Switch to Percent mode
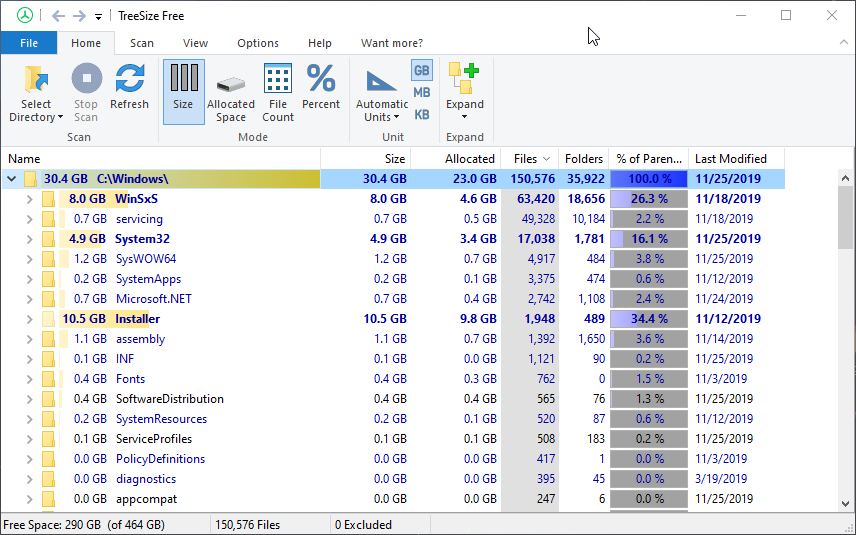The image size is (856, 535). (321, 87)
